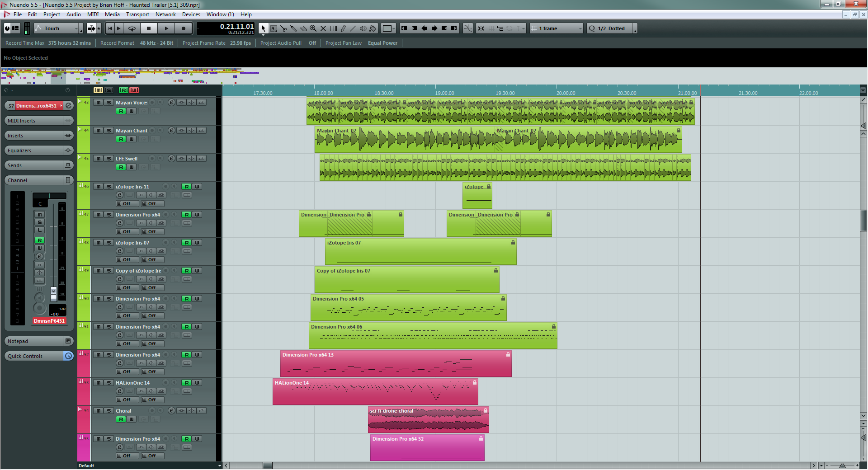Toggle Snap to Zero Crossing icon
868x470 pixels.
[x=468, y=28]
